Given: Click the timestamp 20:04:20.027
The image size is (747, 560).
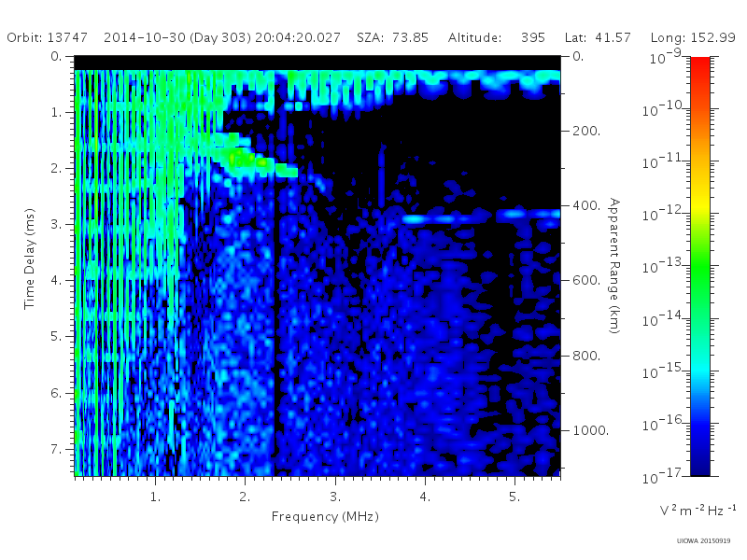Looking at the screenshot, I should [x=298, y=37].
